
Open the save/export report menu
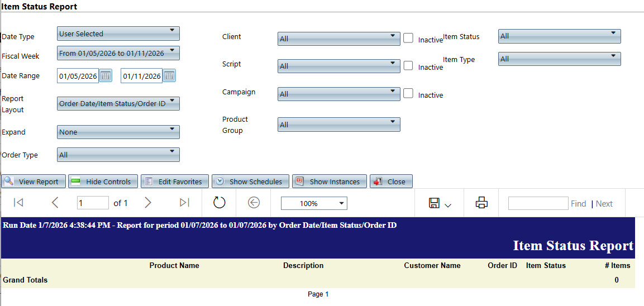click(x=440, y=203)
